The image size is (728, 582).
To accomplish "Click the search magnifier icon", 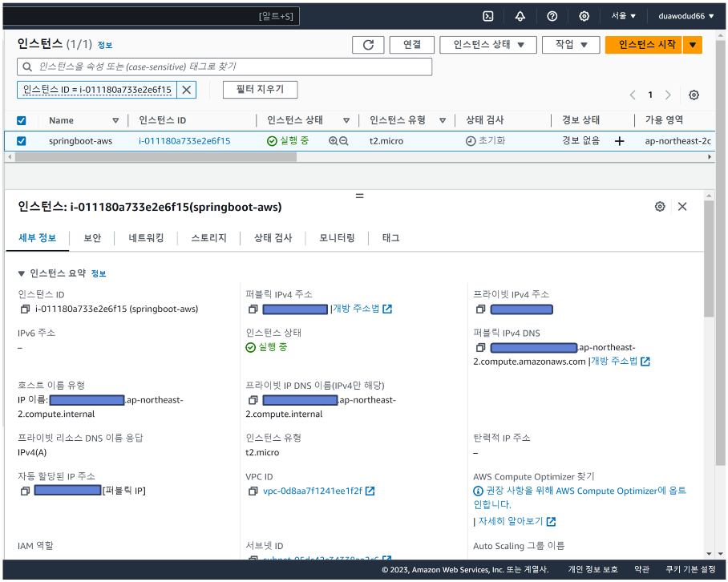I will [27, 67].
